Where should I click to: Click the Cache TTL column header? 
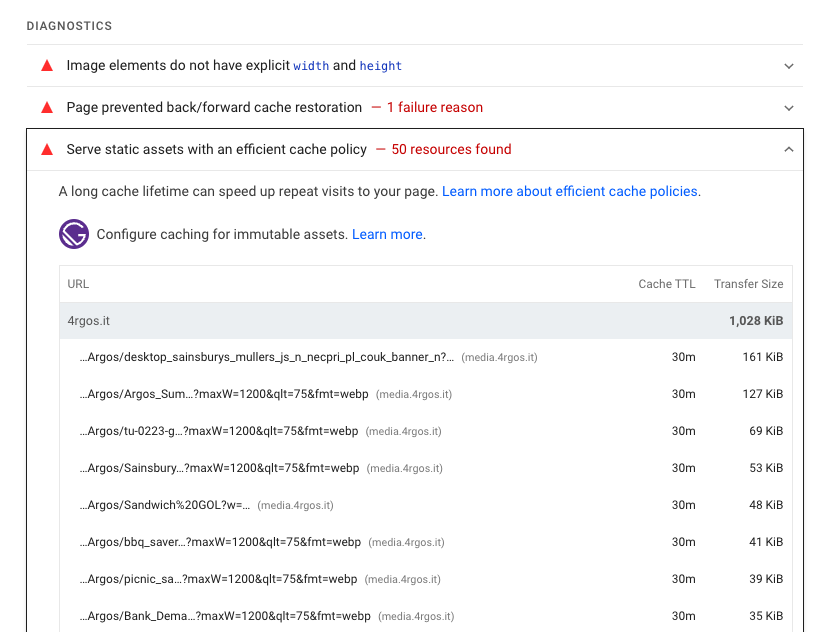(x=667, y=284)
